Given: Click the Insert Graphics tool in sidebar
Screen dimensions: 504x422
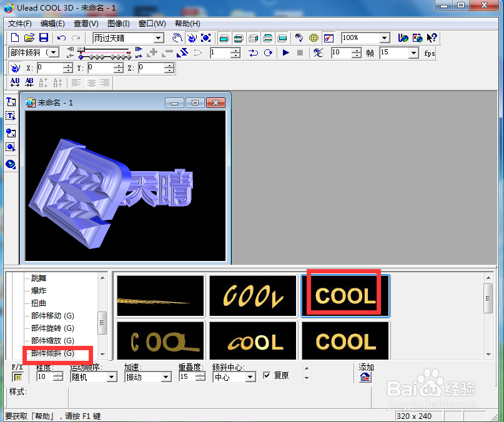Looking at the screenshot, I should (x=11, y=133).
